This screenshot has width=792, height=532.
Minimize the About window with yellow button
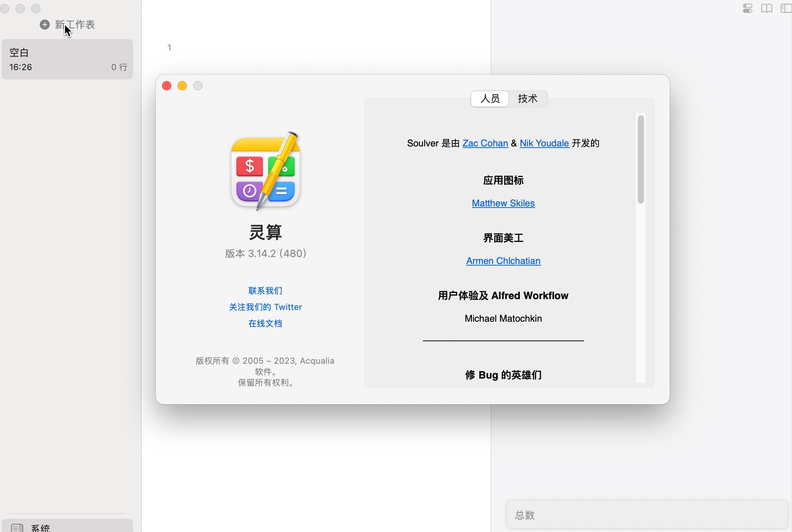pos(182,86)
